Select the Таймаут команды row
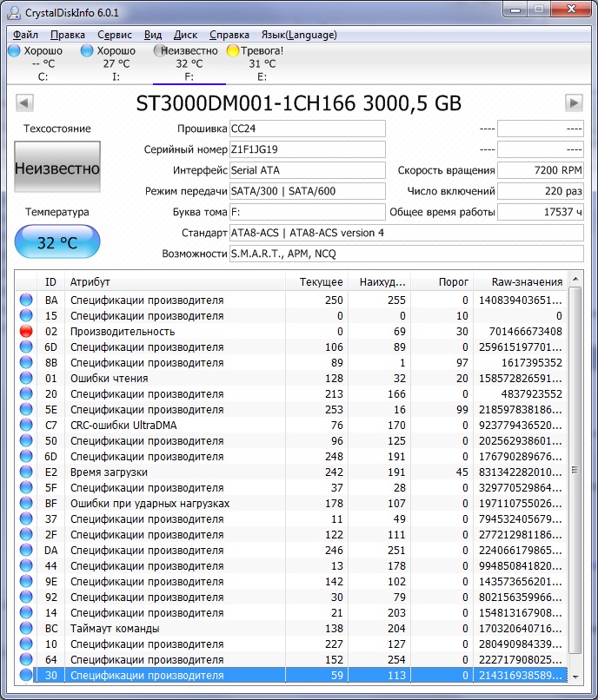This screenshot has height=700, width=598. coord(291,628)
